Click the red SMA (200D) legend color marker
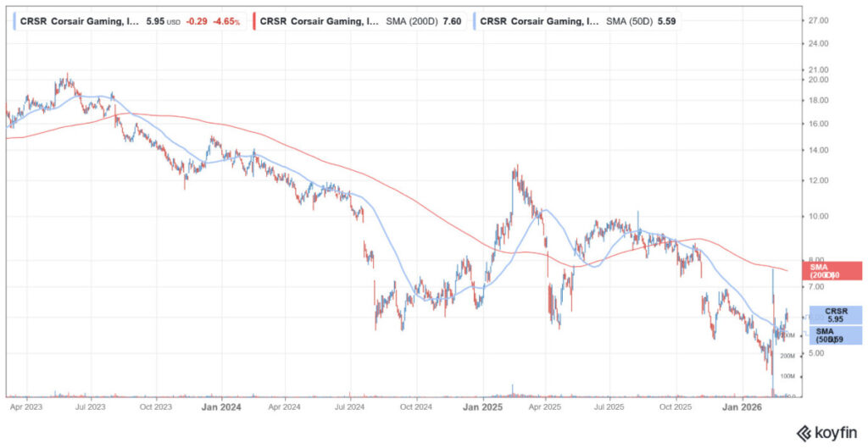Viewport: 868px width, 448px height. 253,19
